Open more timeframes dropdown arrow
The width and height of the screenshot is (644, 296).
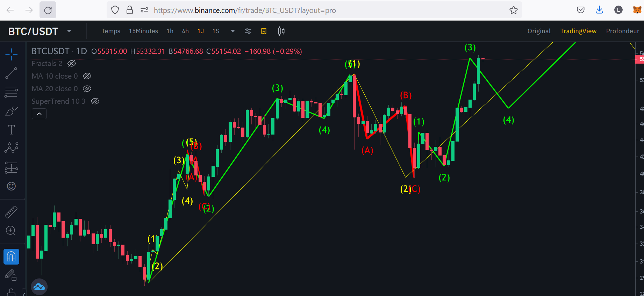click(233, 31)
